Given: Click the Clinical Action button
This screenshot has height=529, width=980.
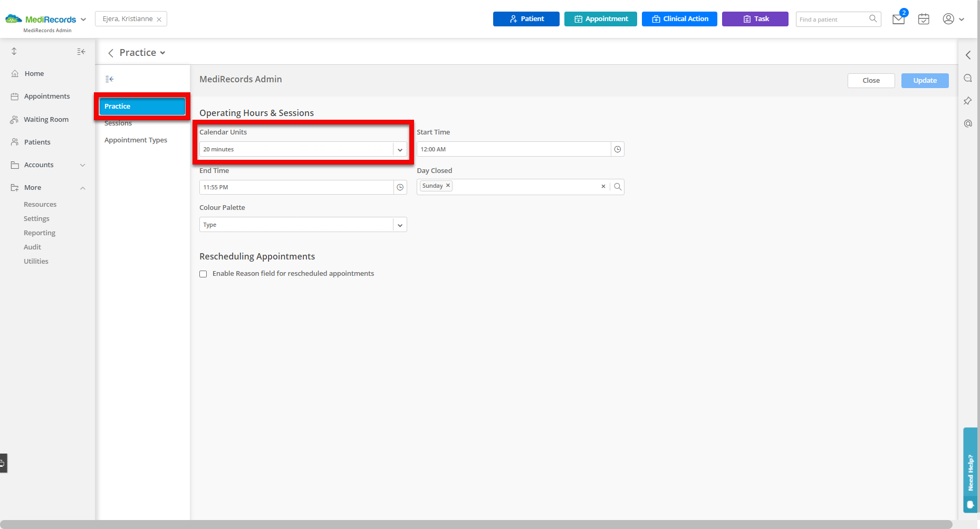Looking at the screenshot, I should pyautogui.click(x=679, y=19).
